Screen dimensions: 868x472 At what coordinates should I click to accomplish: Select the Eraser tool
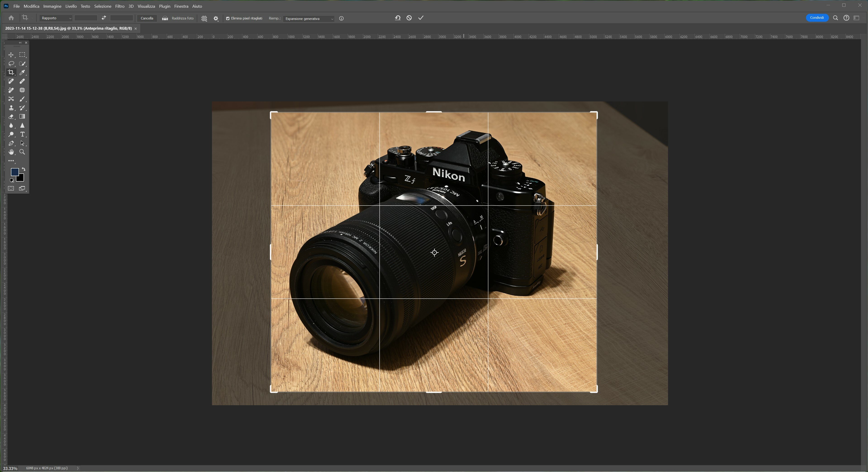[x=11, y=117]
